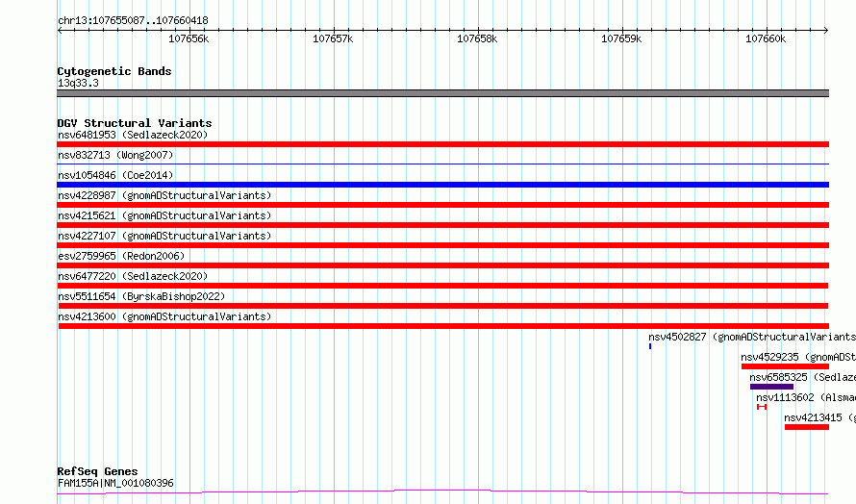The width and height of the screenshot is (856, 504).
Task: Open nsv6477220 (Sedlazeck2020) label
Action: [x=133, y=276]
